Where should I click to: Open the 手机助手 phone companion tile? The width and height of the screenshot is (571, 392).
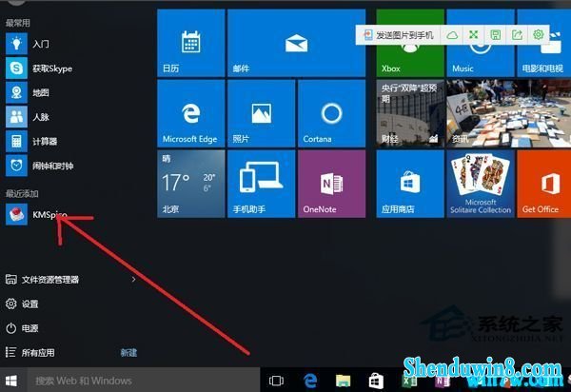(261, 184)
